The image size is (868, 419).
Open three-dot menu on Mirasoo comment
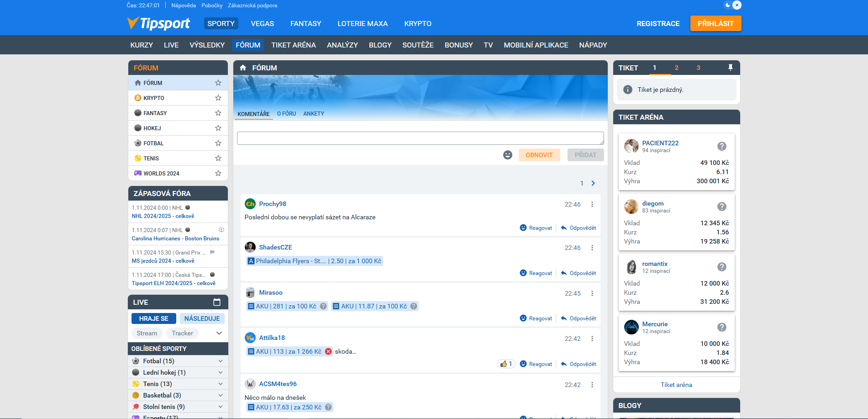coord(592,293)
